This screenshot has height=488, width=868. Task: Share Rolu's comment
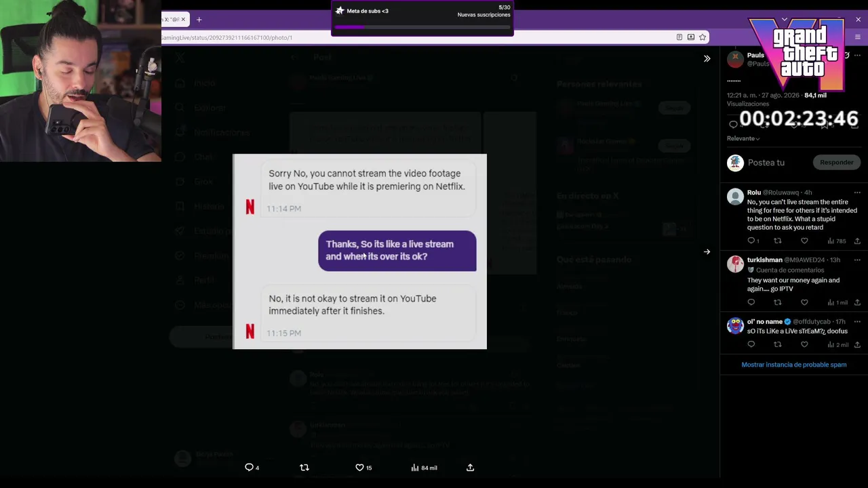857,241
